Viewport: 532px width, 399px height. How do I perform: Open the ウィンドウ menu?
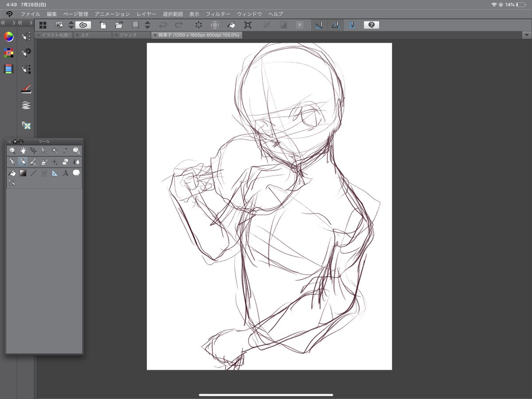(250, 14)
